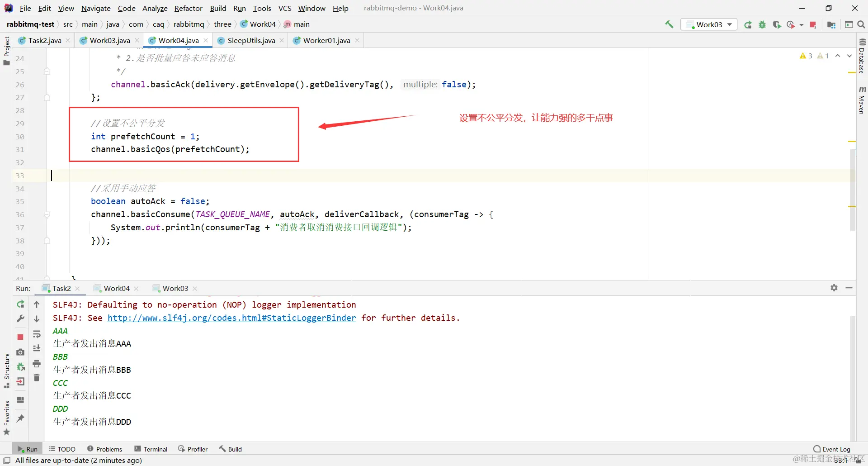Open the Terminal tool window
The width and height of the screenshot is (868, 466).
tap(151, 449)
